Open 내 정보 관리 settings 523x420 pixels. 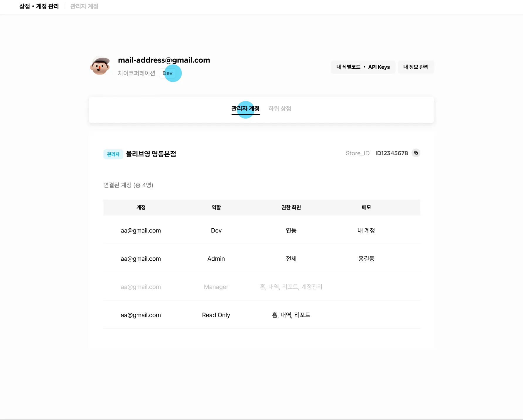416,67
